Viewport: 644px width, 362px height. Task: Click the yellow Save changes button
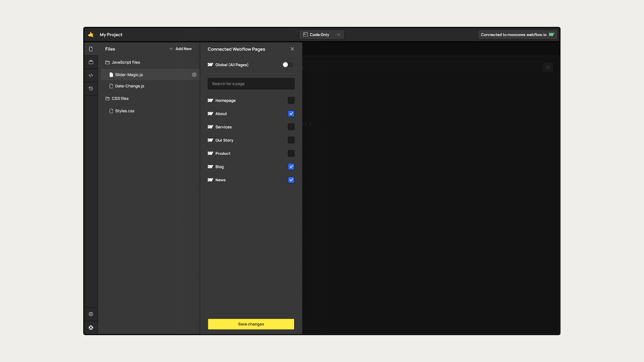(x=251, y=324)
